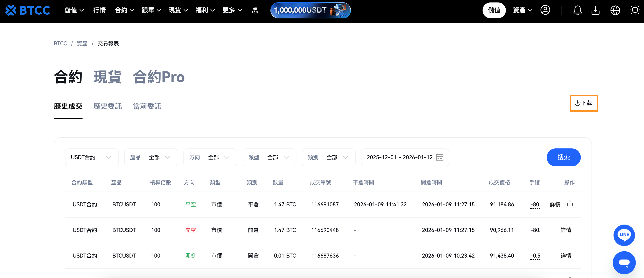Click order number 116690448
This screenshot has width=644, height=278.
(325, 230)
